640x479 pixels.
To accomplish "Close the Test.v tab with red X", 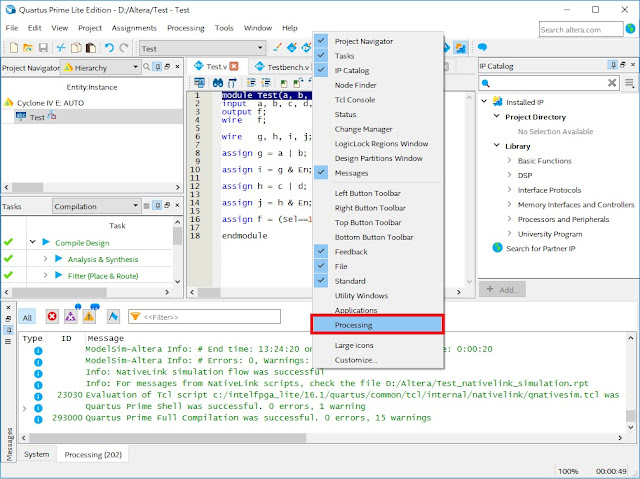I will tap(234, 67).
